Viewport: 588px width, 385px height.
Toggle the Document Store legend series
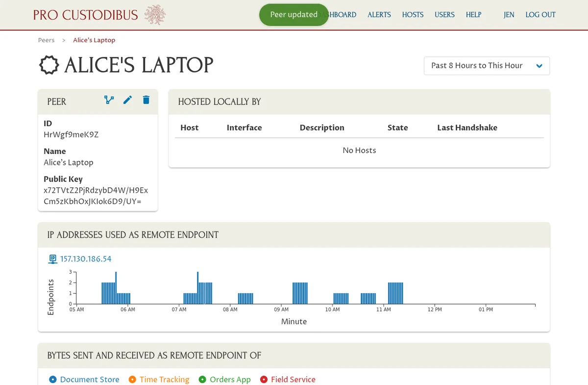pos(84,379)
